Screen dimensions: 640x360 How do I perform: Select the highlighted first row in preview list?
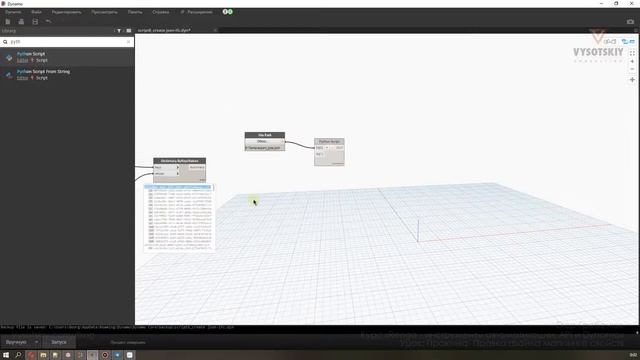(x=179, y=187)
